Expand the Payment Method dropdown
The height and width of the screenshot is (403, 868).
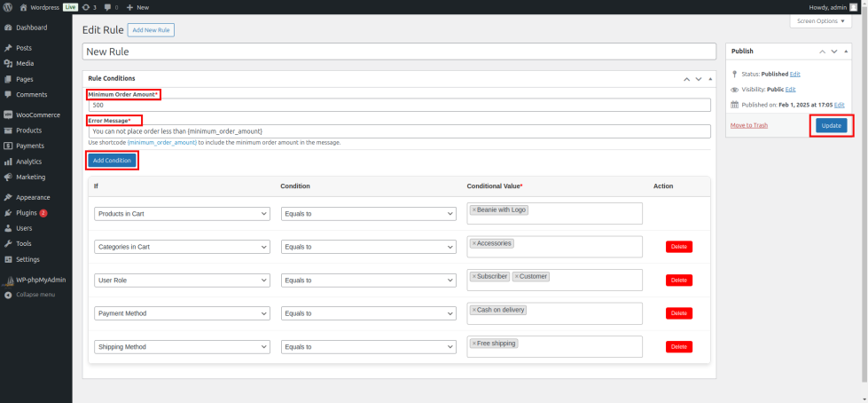(182, 313)
